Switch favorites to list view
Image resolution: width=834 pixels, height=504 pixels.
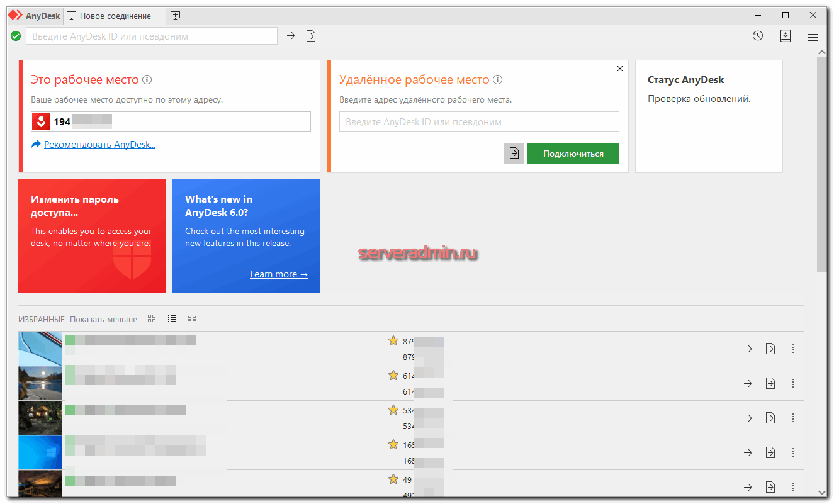click(x=172, y=318)
